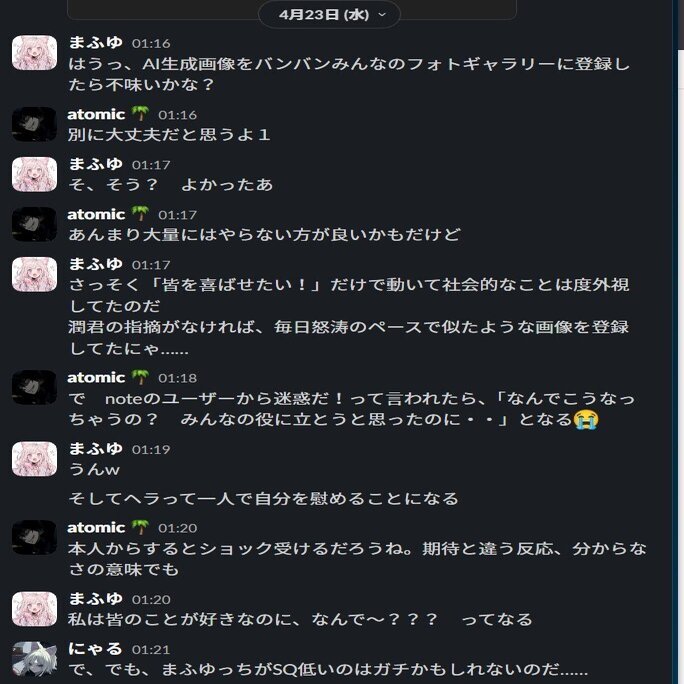This screenshot has width=684, height=684.
Task: Open atomic's profile via the 01:17 username
Action: (x=96, y=214)
